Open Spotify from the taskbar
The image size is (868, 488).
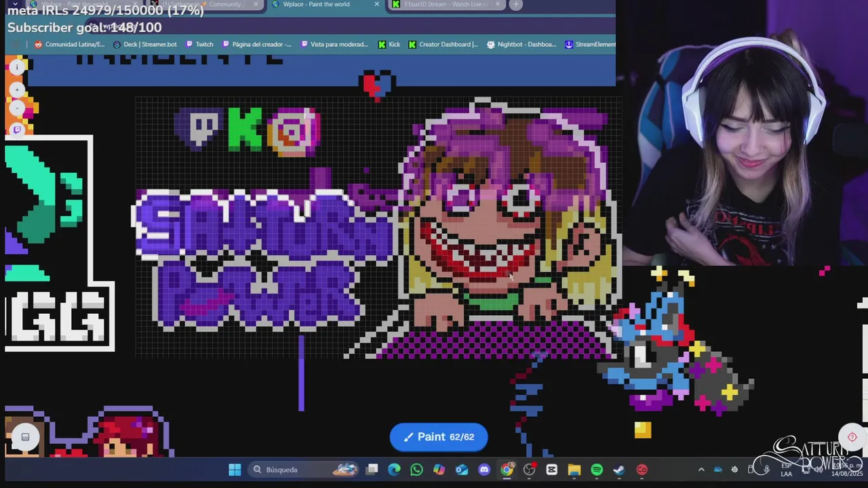coord(597,470)
